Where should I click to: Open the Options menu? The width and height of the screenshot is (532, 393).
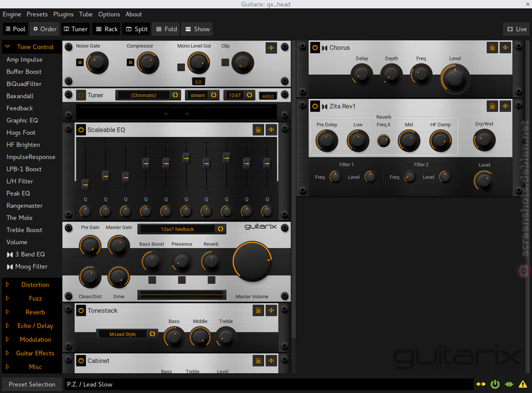pyautogui.click(x=109, y=14)
